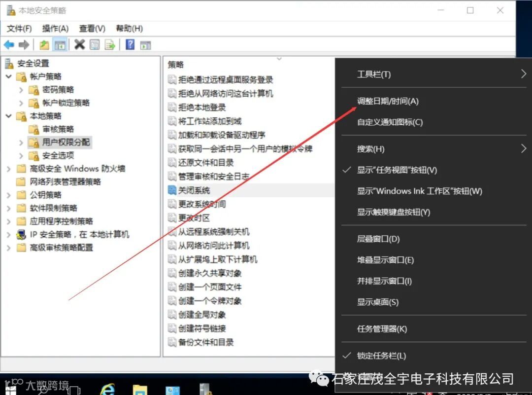Click the icon beside 拒绝本地登录

tap(172, 108)
